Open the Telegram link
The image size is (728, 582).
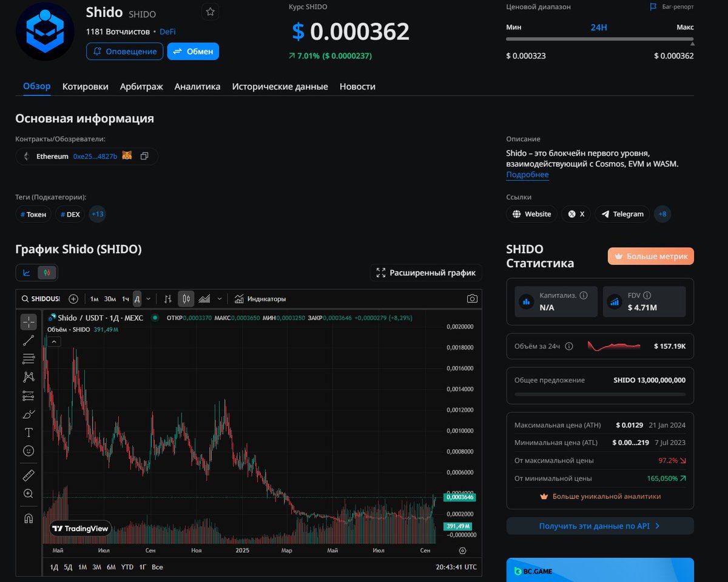(622, 214)
